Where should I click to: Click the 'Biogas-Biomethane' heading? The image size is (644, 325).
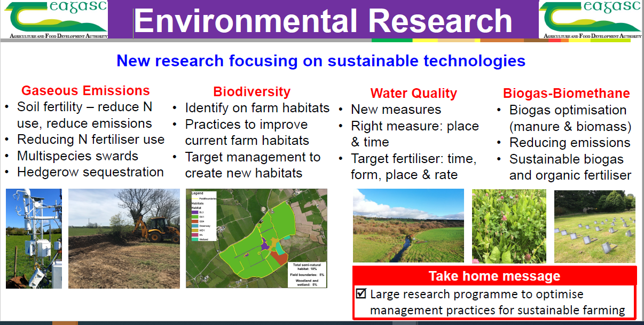click(567, 94)
